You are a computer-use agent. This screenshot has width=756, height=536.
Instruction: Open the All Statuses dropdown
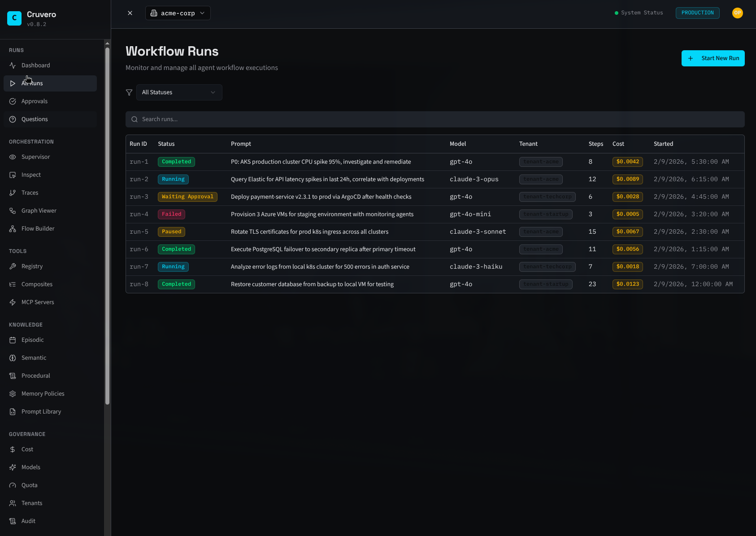[179, 92]
